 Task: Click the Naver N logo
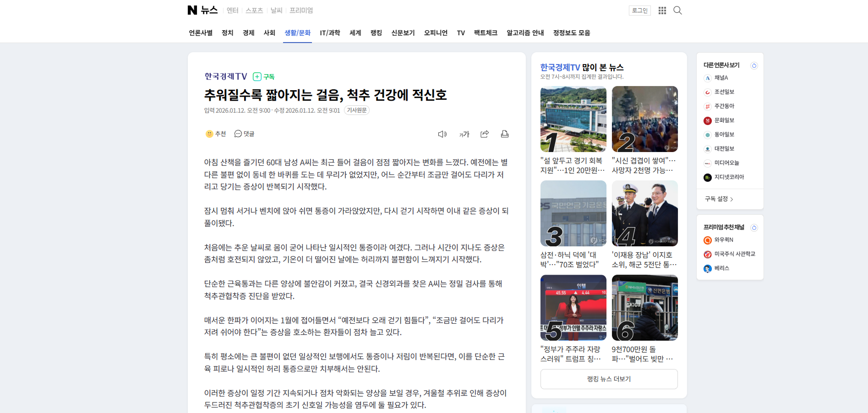coord(192,10)
